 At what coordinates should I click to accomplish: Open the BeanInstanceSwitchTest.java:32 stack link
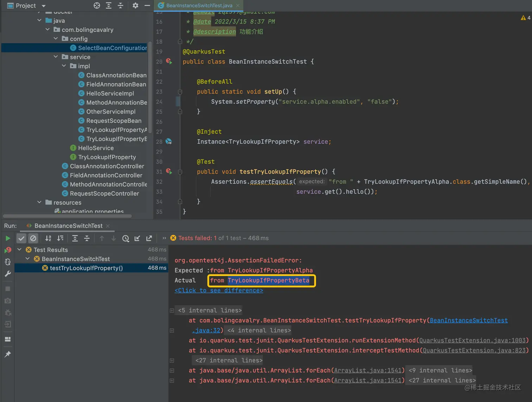point(469,320)
